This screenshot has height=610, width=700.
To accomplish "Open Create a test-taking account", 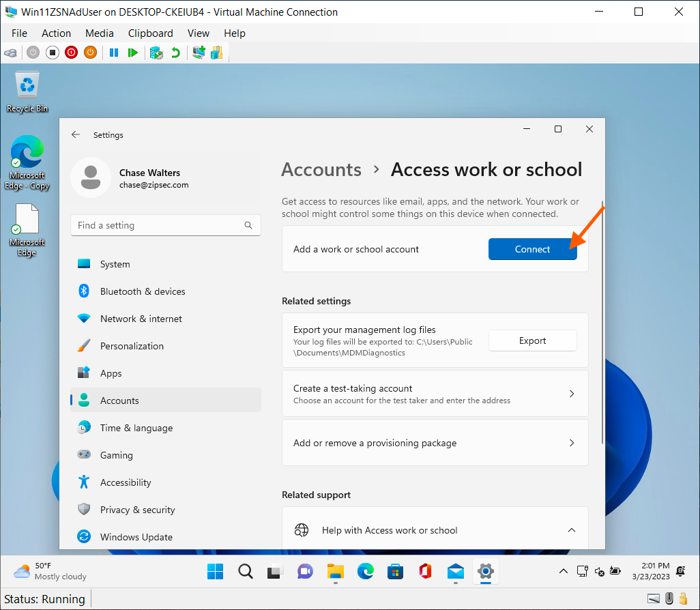I will point(435,394).
